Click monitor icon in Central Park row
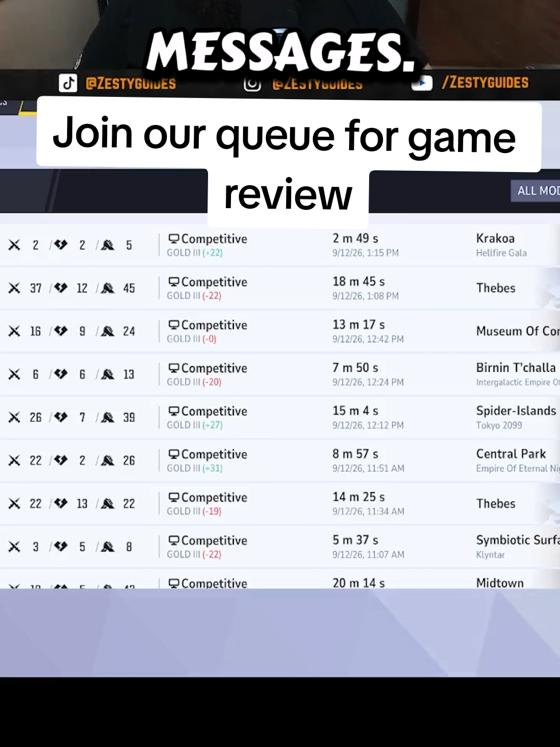Screen dimensions: 560x747 (x=174, y=454)
